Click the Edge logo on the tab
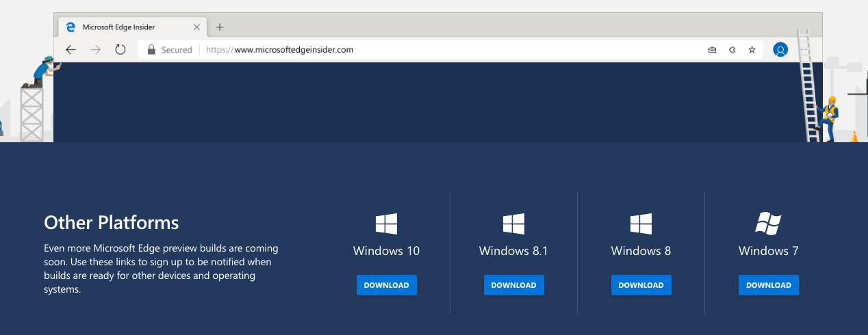The width and height of the screenshot is (868, 335). [70, 27]
